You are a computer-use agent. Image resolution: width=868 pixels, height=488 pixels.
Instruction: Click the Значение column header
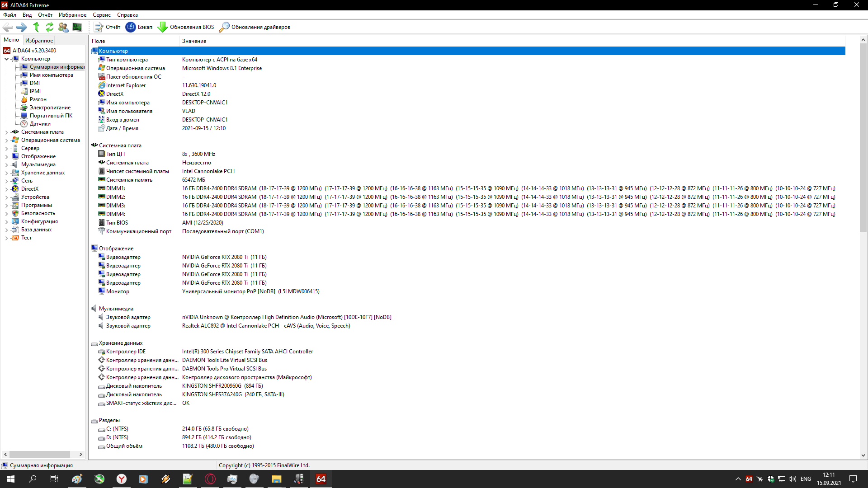(x=194, y=41)
